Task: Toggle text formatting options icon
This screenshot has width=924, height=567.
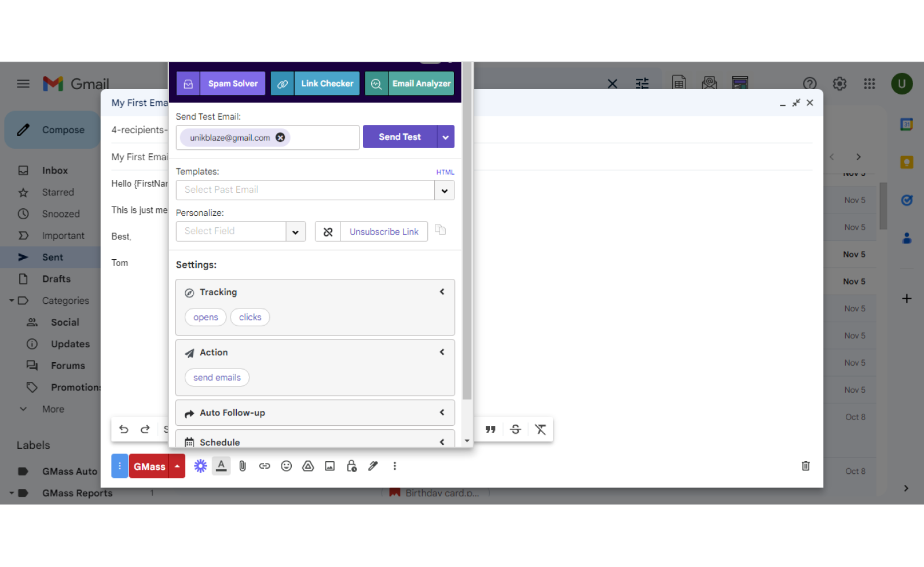Action: pos(221,466)
